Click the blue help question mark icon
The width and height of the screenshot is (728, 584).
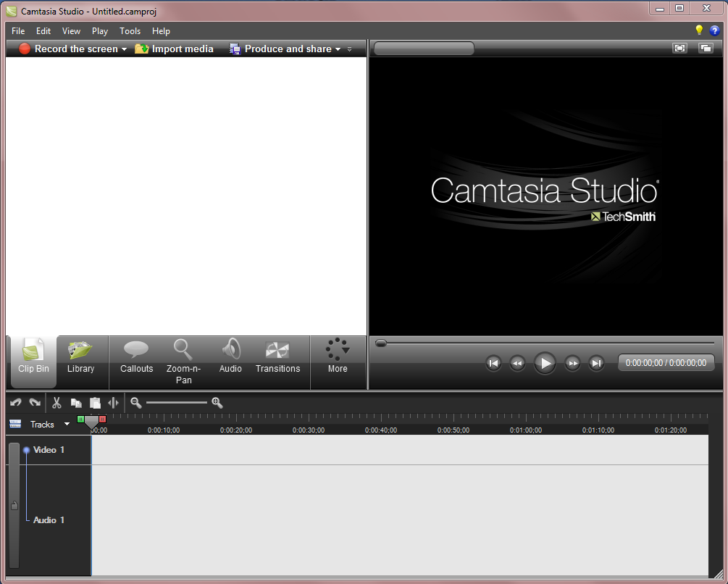[714, 31]
